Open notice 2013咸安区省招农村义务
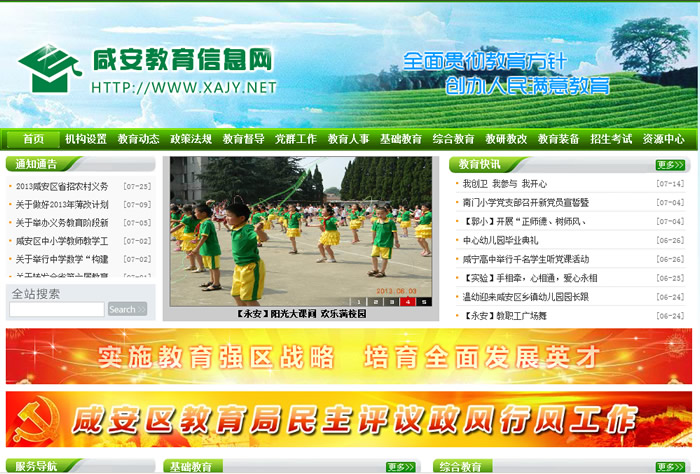This screenshot has width=700, height=474. coord(62,187)
